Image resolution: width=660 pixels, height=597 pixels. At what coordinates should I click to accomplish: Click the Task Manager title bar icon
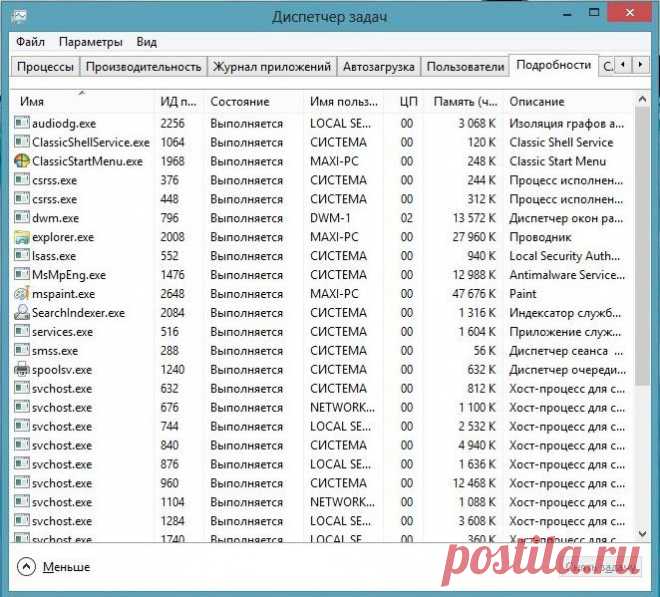[19, 16]
